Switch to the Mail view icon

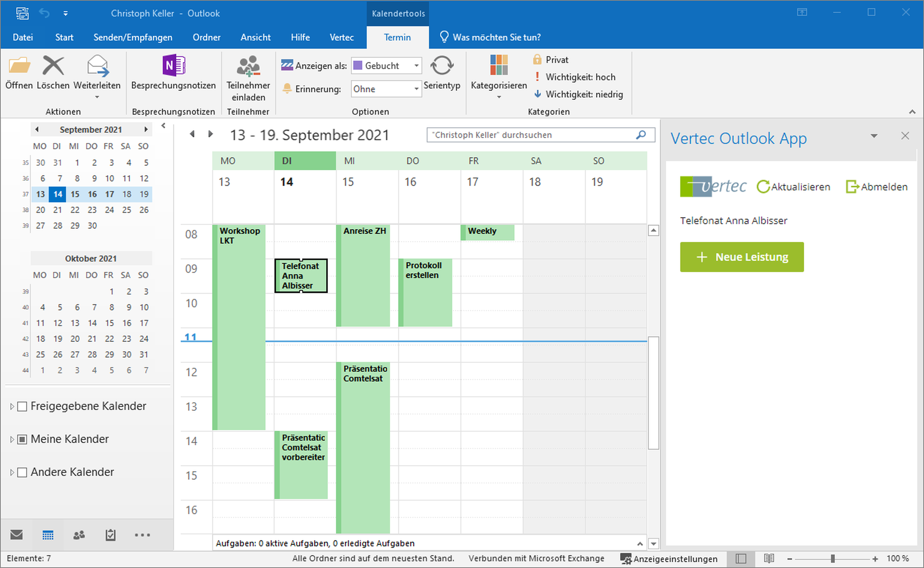[16, 535]
